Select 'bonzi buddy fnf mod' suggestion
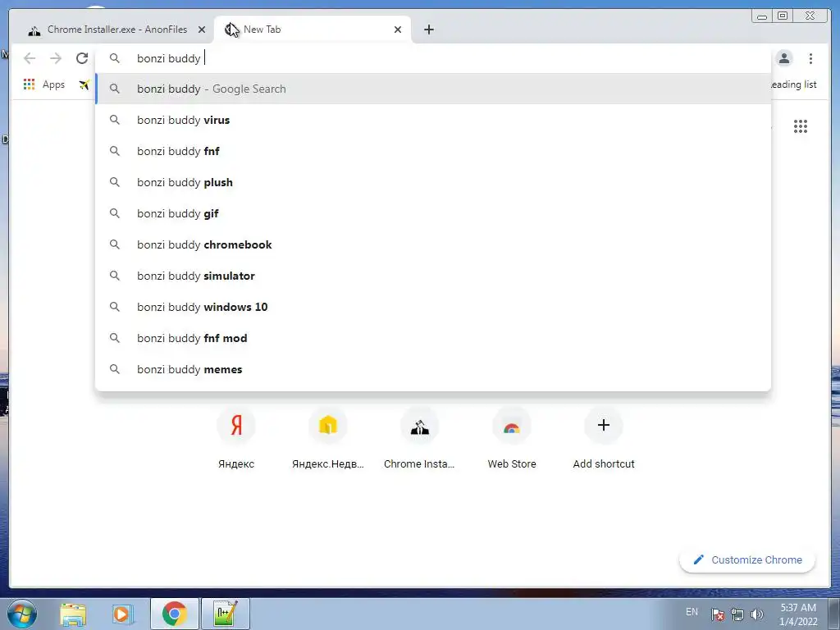 [x=433, y=338]
